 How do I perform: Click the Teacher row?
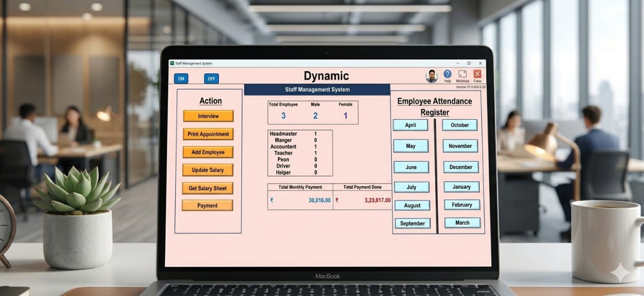click(300, 153)
